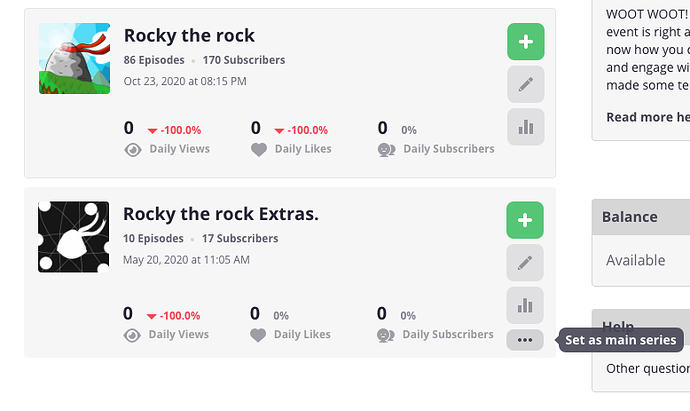
Task: Click Daily Likes heart icon for Extras series
Action: [x=259, y=335]
